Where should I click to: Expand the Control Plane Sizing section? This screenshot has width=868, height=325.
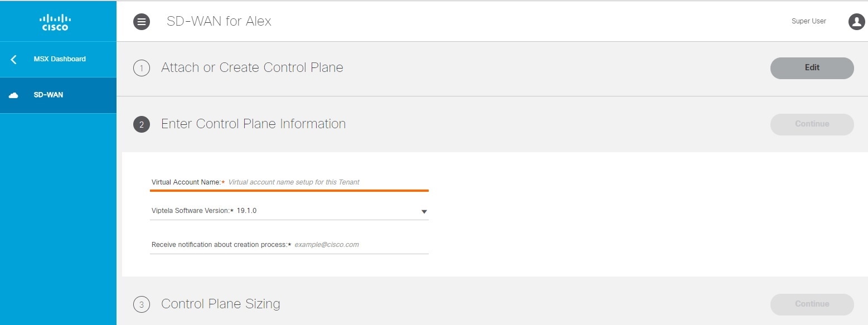[221, 304]
